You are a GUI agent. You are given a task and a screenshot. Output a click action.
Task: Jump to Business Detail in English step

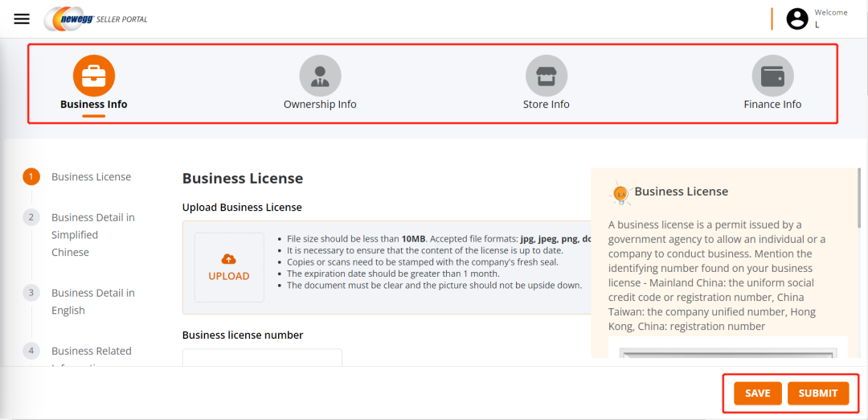pos(92,302)
